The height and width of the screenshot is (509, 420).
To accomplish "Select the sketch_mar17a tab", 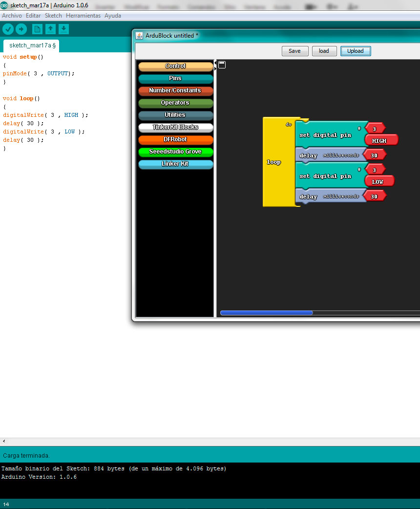I will (x=31, y=45).
